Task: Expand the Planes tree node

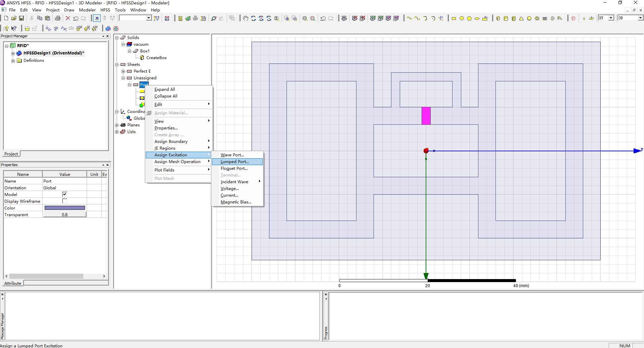Action: [x=117, y=125]
